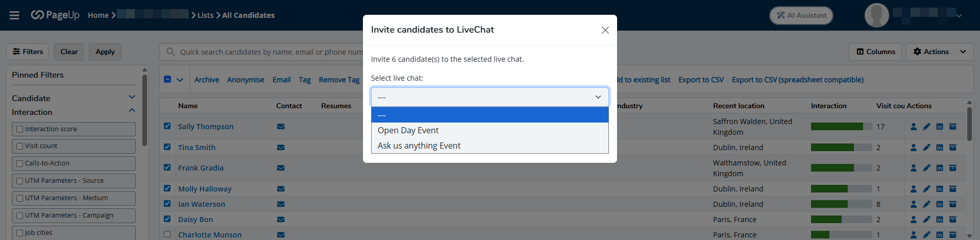Screen dimensions: 980x240
Task: Select Ask us anything Event option
Action: click(x=419, y=146)
